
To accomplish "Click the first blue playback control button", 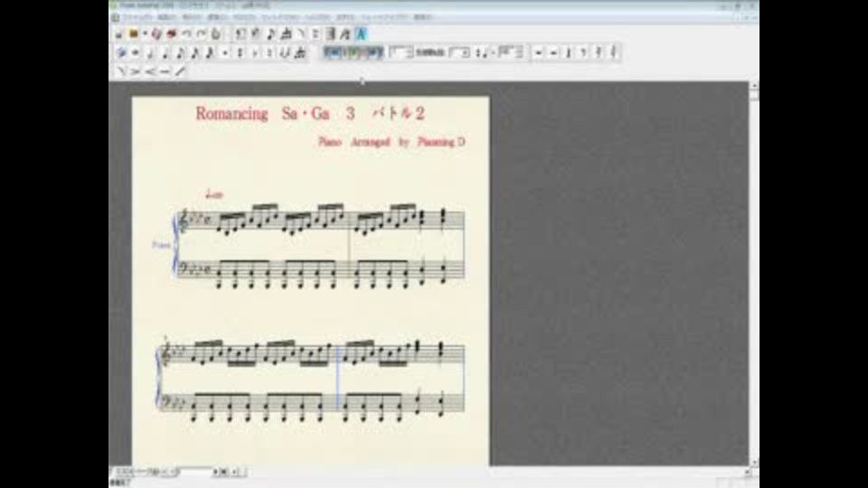I will coord(333,52).
